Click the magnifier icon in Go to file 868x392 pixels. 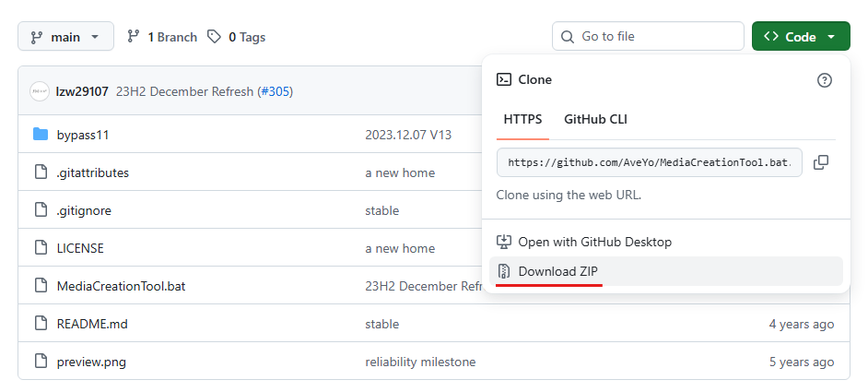coord(568,37)
